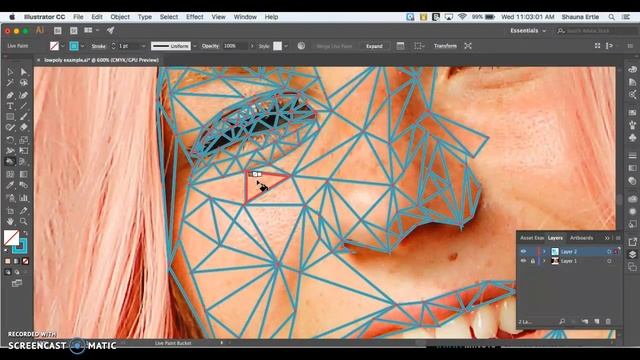Choose Draw Normal mode

coord(8,272)
